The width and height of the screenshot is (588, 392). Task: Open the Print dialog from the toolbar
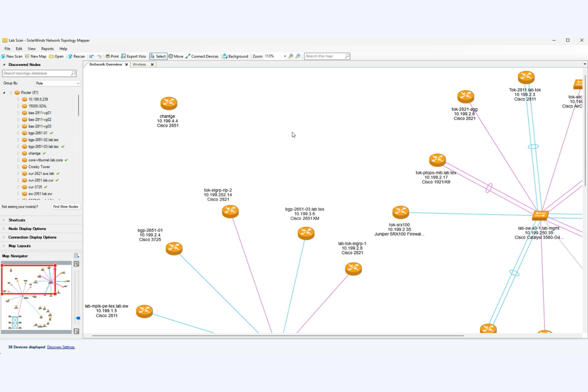pyautogui.click(x=112, y=56)
